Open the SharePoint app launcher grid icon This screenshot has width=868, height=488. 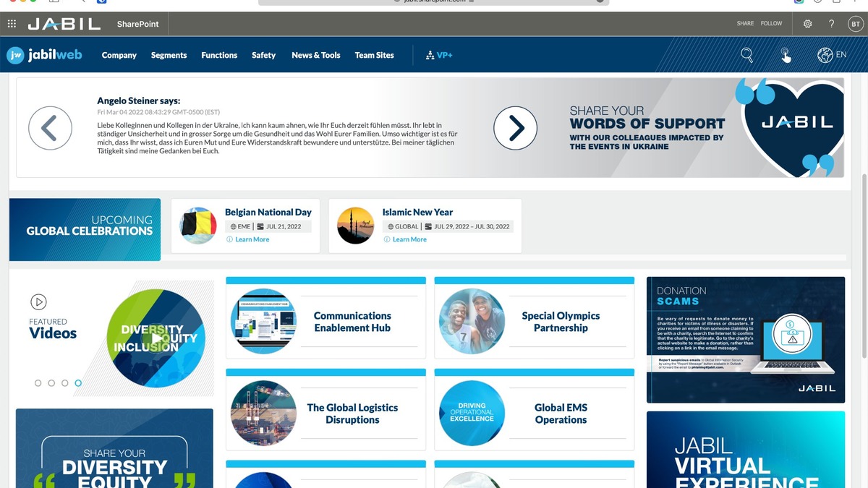12,23
